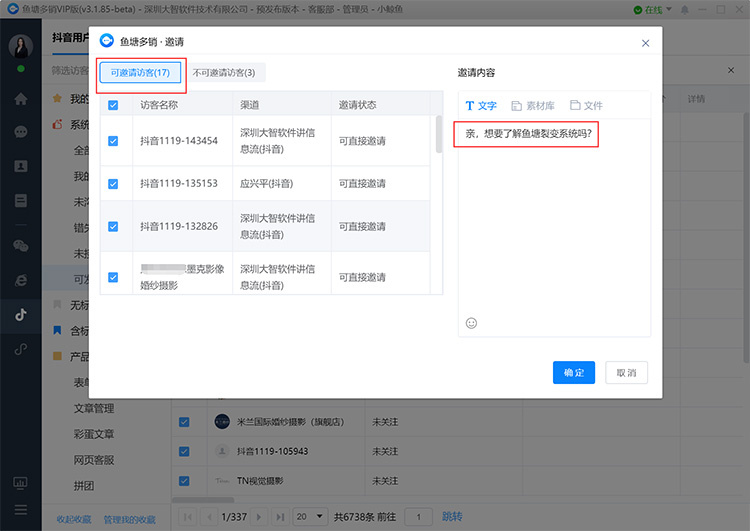Open the page size dropdown showing 20

coord(309,517)
